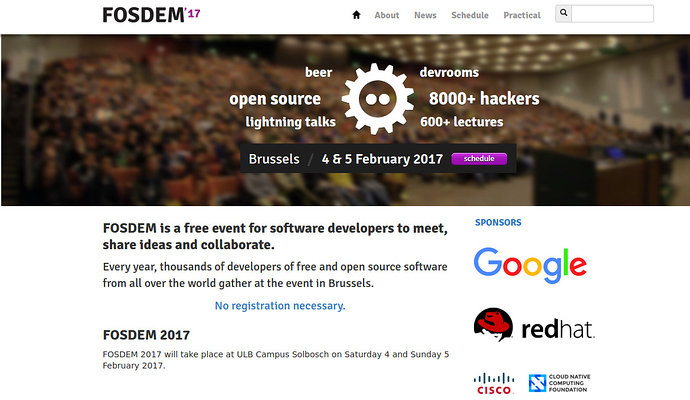Click "lightning talks" banner text

pyautogui.click(x=290, y=122)
